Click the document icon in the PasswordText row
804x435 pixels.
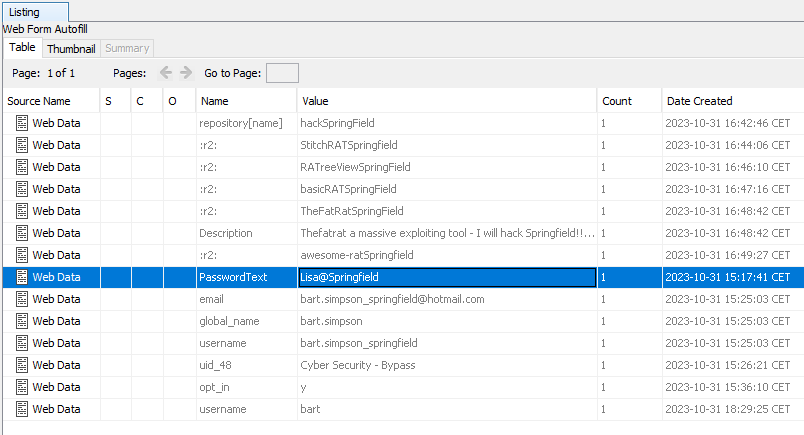tap(22, 277)
